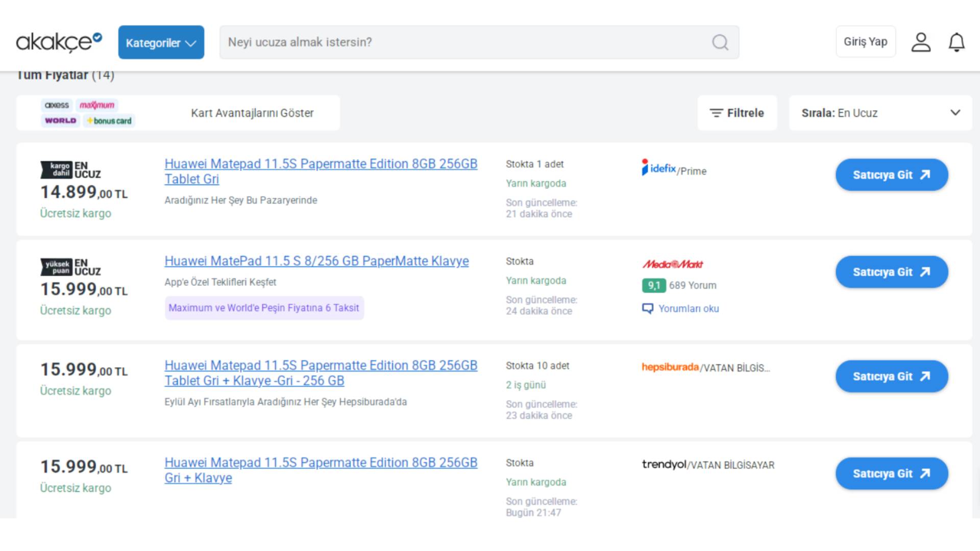
Task: Click Kart Avantajlarını Göster
Action: [252, 113]
